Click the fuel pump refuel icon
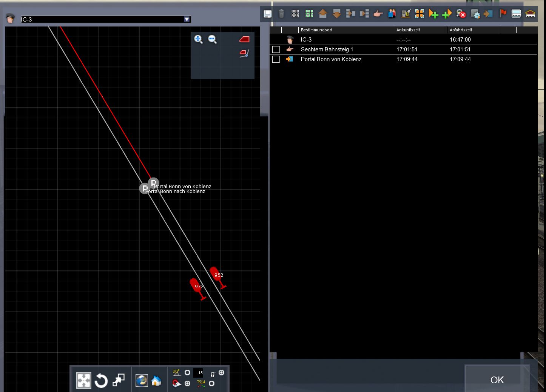This screenshot has width=546, height=392. (406, 14)
